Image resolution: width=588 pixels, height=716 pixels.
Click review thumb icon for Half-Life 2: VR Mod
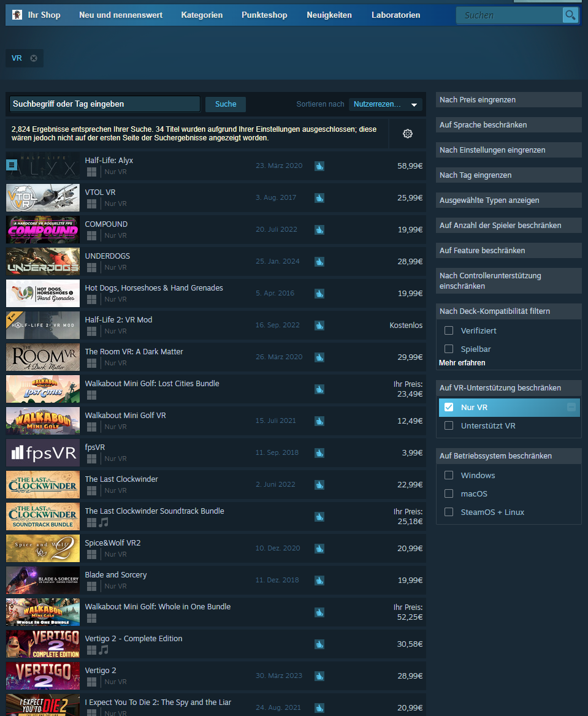pos(319,325)
